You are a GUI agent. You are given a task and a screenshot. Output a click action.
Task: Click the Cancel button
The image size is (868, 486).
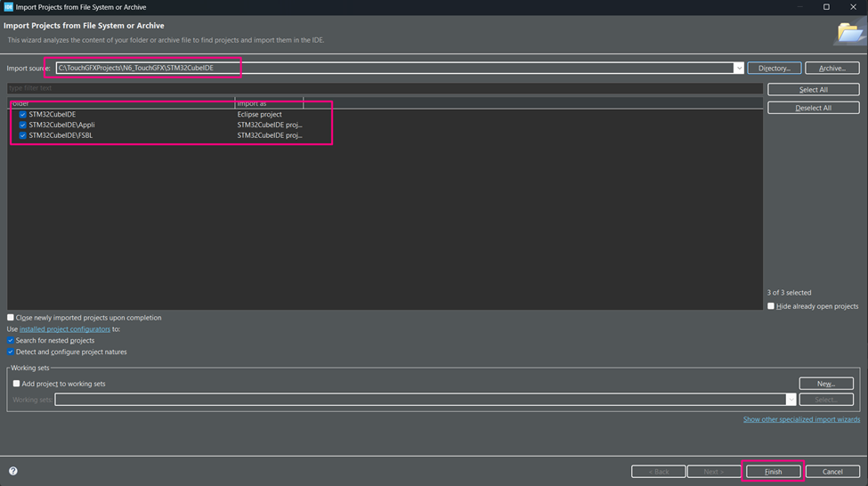tap(832, 472)
